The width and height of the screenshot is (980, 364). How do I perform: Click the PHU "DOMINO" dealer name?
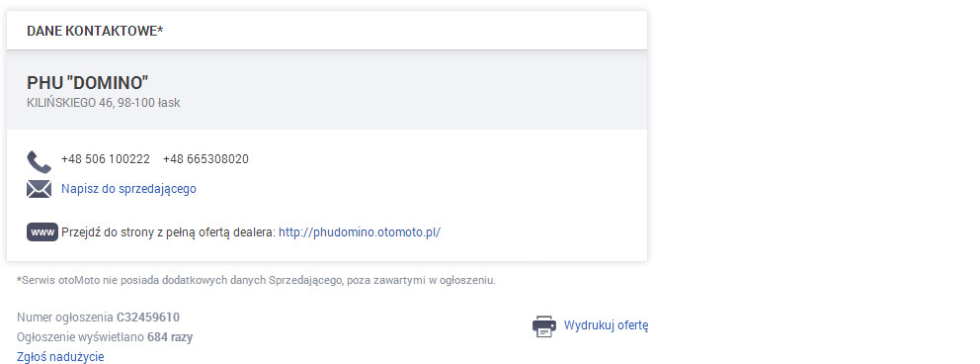(88, 82)
